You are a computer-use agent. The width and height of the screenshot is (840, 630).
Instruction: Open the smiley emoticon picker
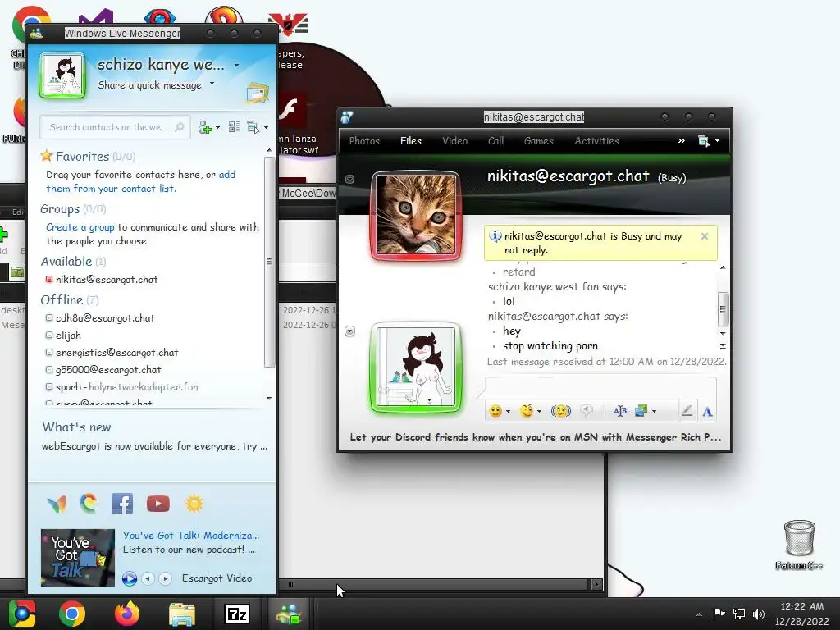pos(495,411)
